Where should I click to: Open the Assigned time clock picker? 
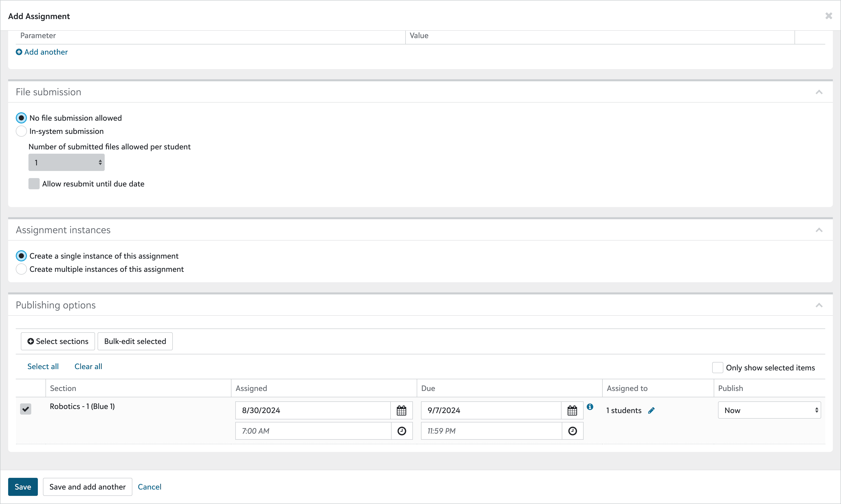click(x=402, y=431)
